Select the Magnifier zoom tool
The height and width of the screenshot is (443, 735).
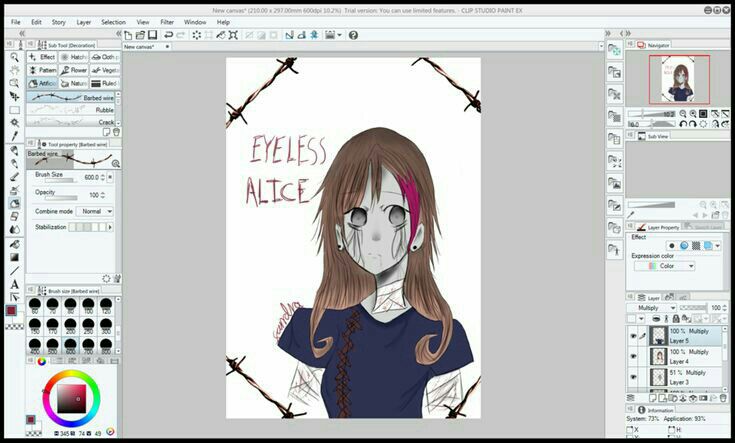point(14,57)
